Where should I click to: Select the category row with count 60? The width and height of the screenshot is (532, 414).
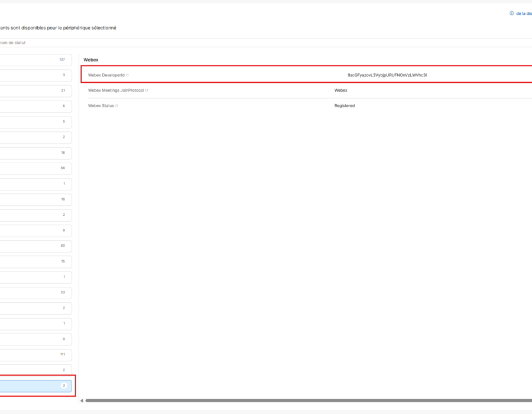pos(35,246)
